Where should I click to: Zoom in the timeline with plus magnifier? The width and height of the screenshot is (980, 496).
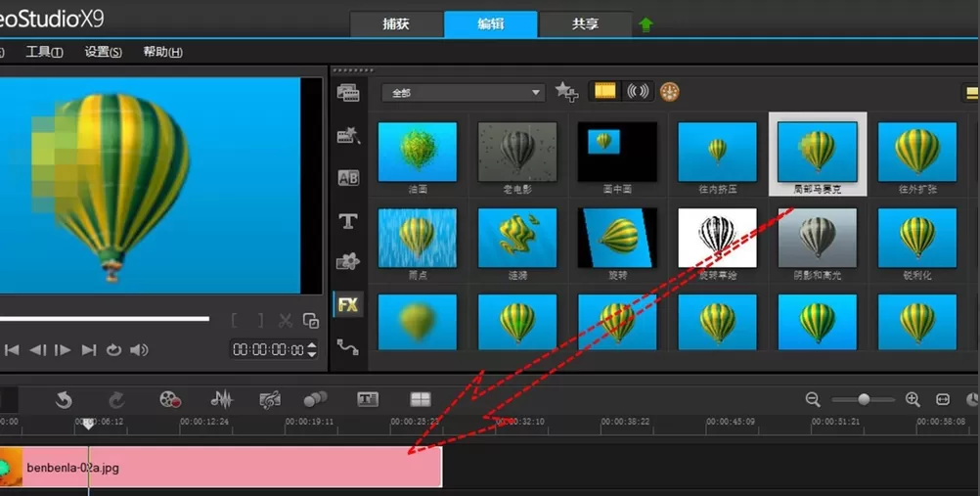point(913,399)
